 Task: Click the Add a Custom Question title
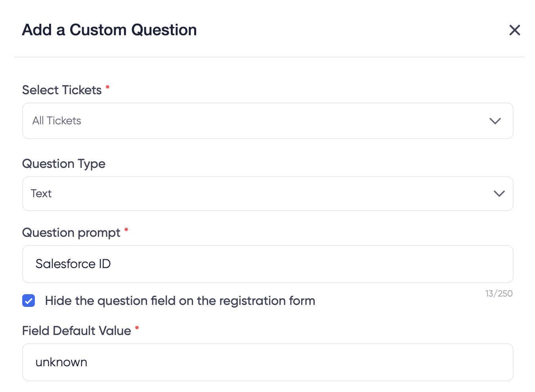[x=109, y=30]
